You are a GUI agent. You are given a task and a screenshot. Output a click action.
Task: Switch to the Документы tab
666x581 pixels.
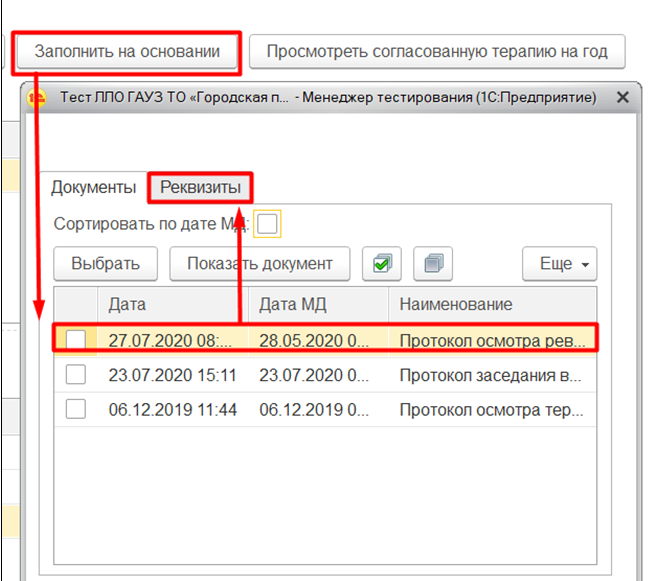pos(93,187)
